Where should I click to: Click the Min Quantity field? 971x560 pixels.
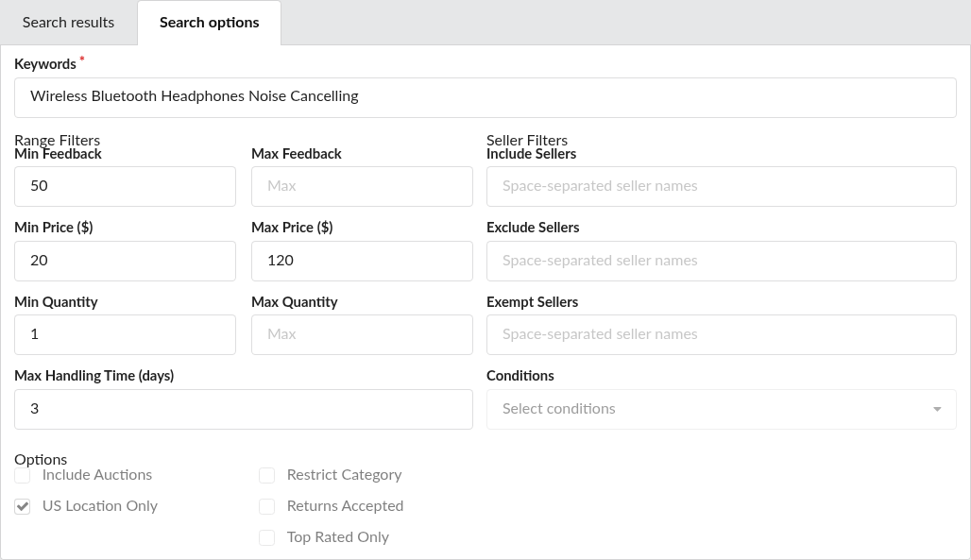pos(125,334)
